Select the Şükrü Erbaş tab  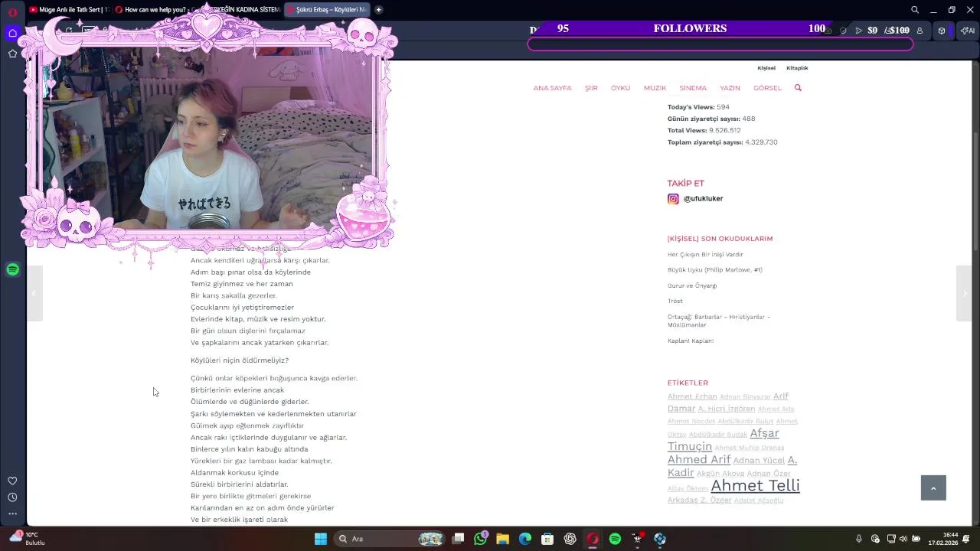click(x=327, y=10)
